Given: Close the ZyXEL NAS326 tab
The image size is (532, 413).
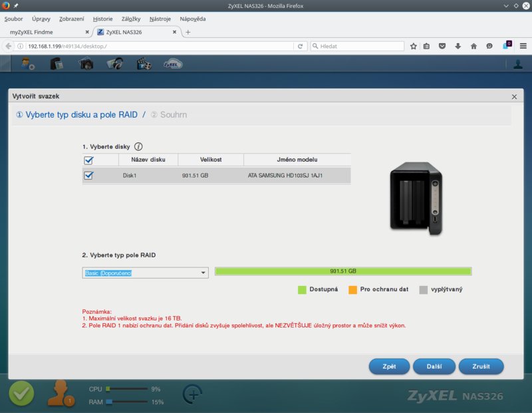Looking at the screenshot, I should click(174, 32).
